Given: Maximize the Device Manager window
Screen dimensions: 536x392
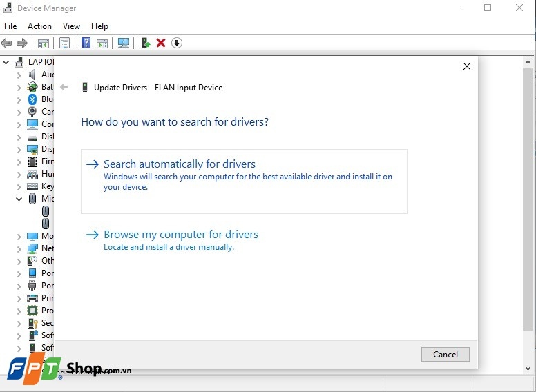Looking at the screenshot, I should (488, 8).
